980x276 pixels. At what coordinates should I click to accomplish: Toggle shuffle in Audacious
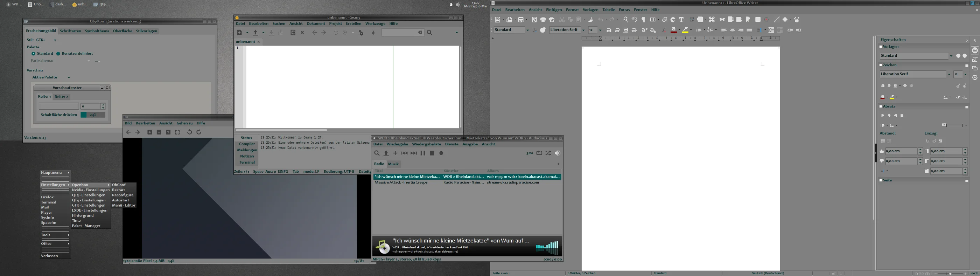tap(548, 153)
